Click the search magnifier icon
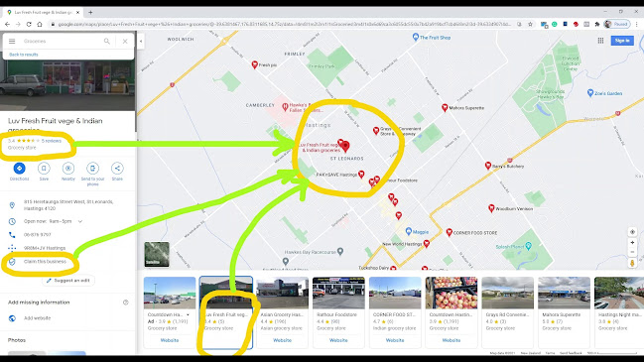 coord(107,41)
